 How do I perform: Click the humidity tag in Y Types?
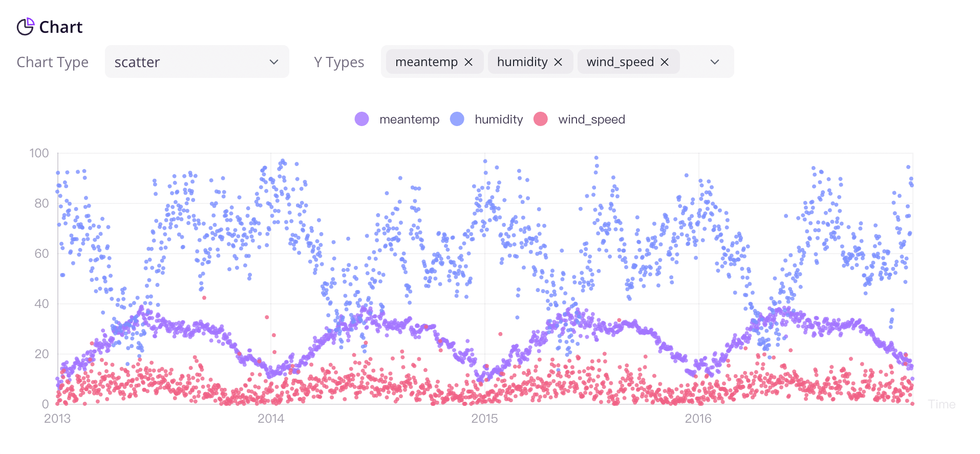click(x=522, y=62)
